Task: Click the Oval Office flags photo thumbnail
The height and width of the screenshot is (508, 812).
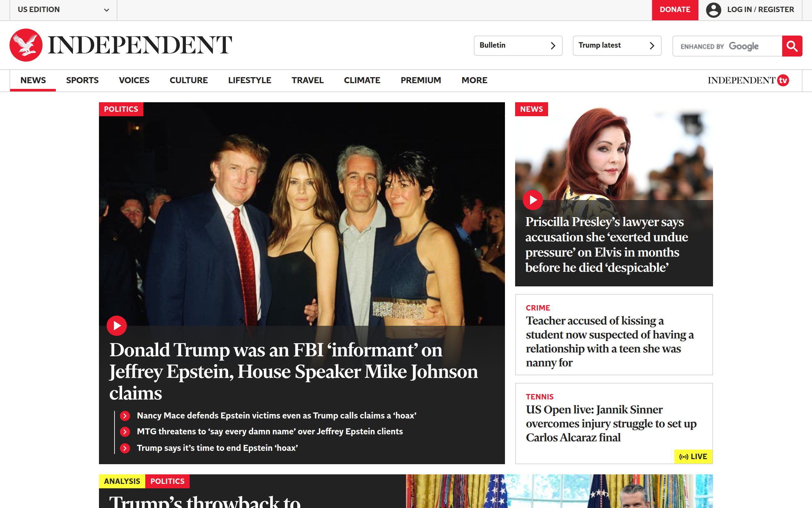Action: pyautogui.click(x=559, y=491)
